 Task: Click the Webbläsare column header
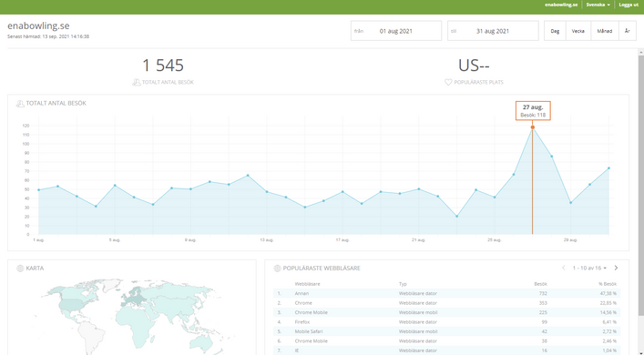pyautogui.click(x=307, y=284)
